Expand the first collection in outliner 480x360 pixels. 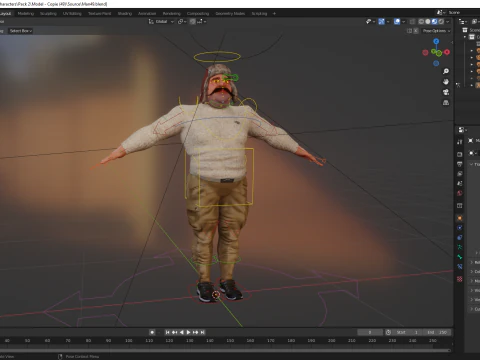point(465,37)
